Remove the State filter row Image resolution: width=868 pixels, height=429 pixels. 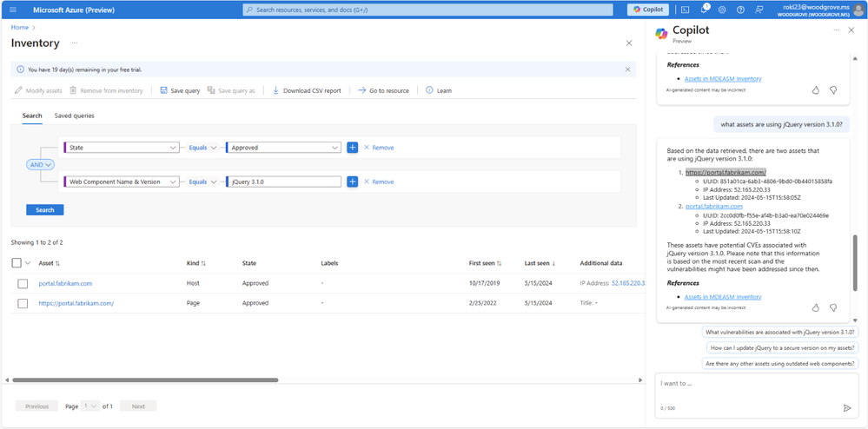point(379,148)
